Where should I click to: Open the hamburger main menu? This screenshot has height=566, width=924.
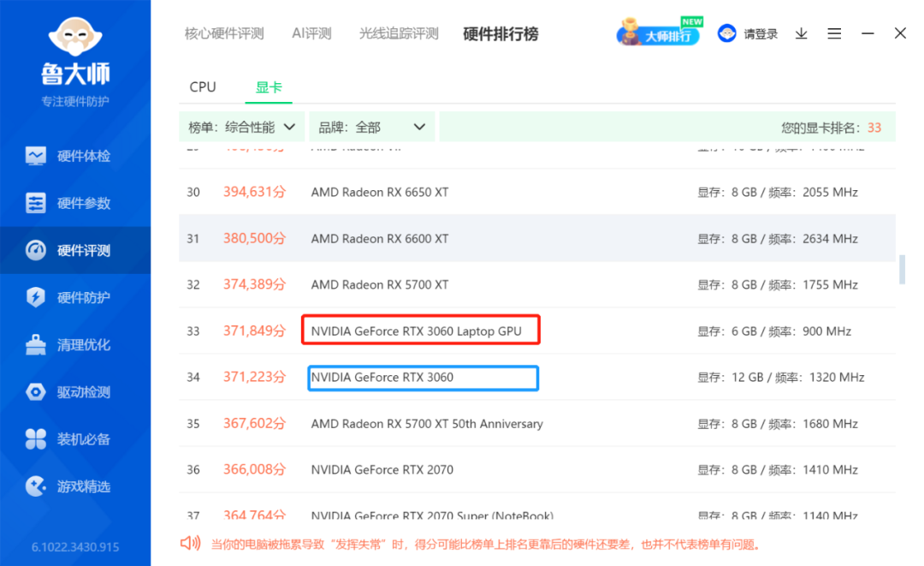(834, 33)
